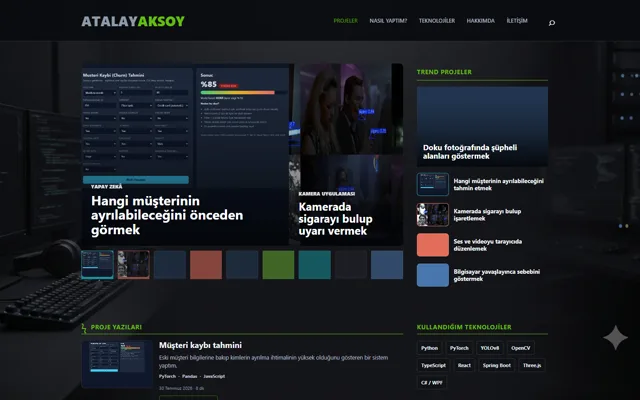Viewport: 640px width, 400px height.
Task: Go to NASIL YAPTIM? page
Action: click(x=388, y=21)
